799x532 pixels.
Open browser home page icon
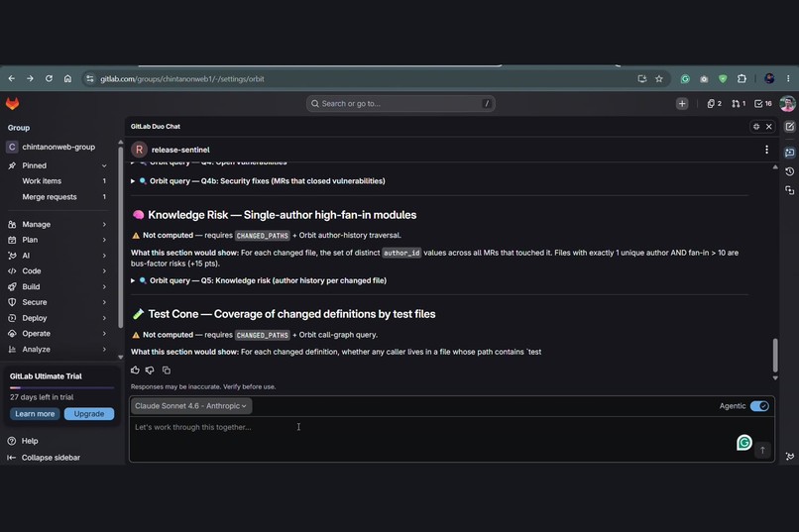pyautogui.click(x=67, y=79)
